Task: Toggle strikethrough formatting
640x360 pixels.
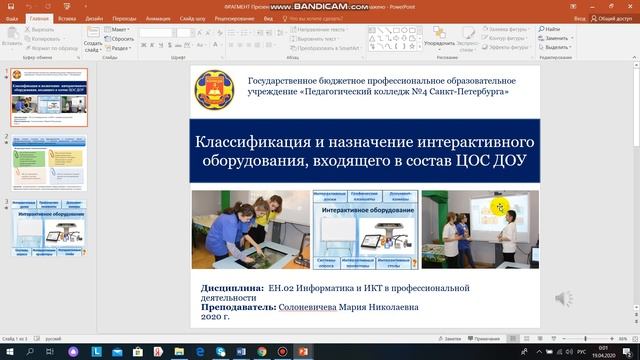Action: tap(178, 45)
